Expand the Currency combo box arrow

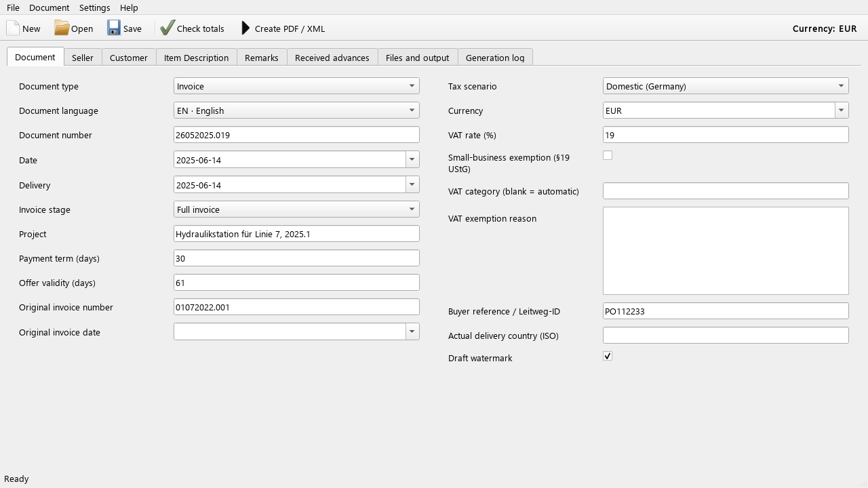(x=842, y=110)
